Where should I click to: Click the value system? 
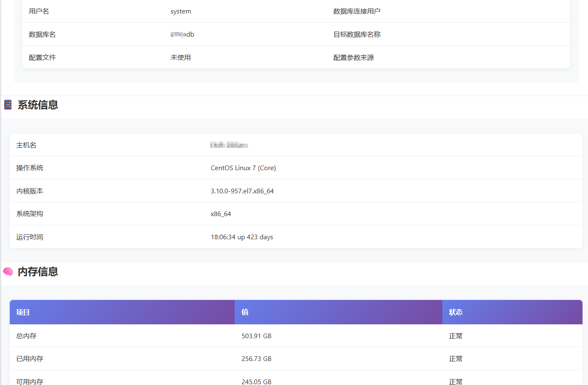coord(181,11)
